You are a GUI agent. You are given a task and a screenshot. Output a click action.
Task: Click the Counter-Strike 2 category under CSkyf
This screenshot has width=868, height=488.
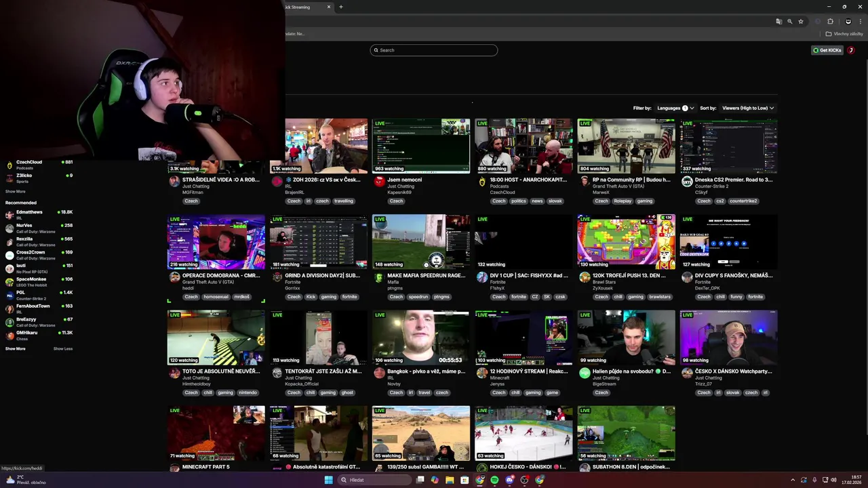coord(711,186)
